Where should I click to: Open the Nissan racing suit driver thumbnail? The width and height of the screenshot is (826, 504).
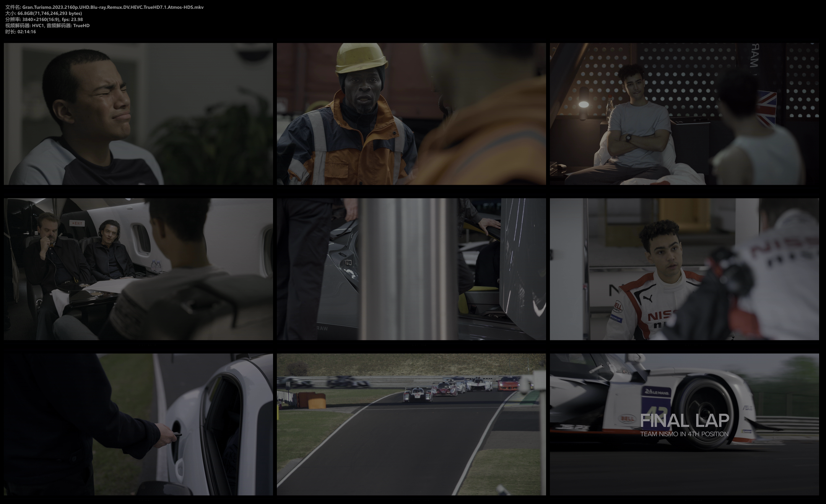point(684,269)
